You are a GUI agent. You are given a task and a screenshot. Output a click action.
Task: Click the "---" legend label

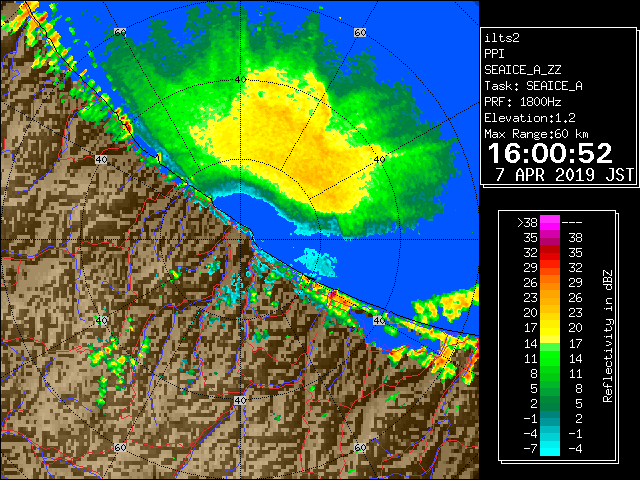coord(572,222)
